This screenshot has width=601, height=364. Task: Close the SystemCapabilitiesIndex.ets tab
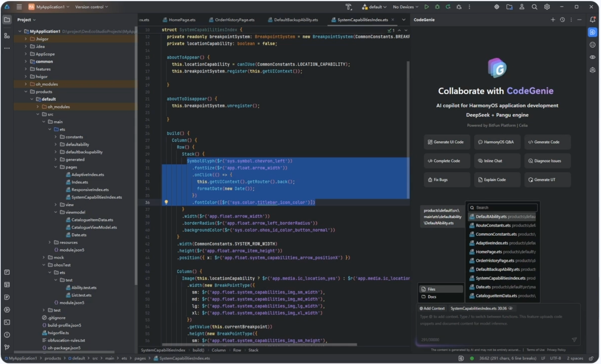pyautogui.click(x=393, y=20)
